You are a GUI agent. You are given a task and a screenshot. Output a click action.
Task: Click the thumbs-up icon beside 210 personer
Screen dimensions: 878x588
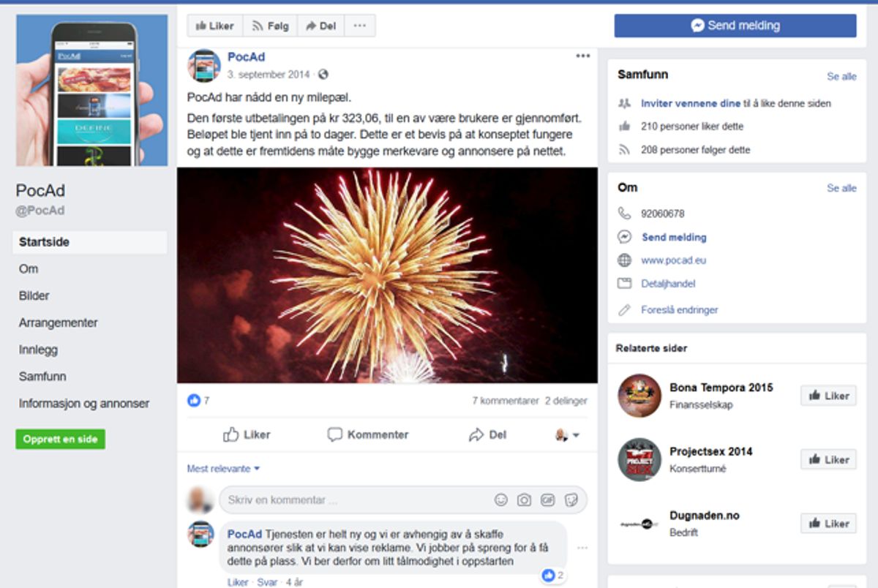point(624,126)
